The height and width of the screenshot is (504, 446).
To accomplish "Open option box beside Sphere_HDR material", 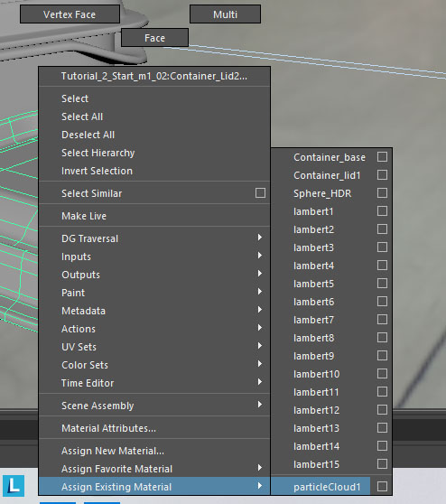I will 382,193.
